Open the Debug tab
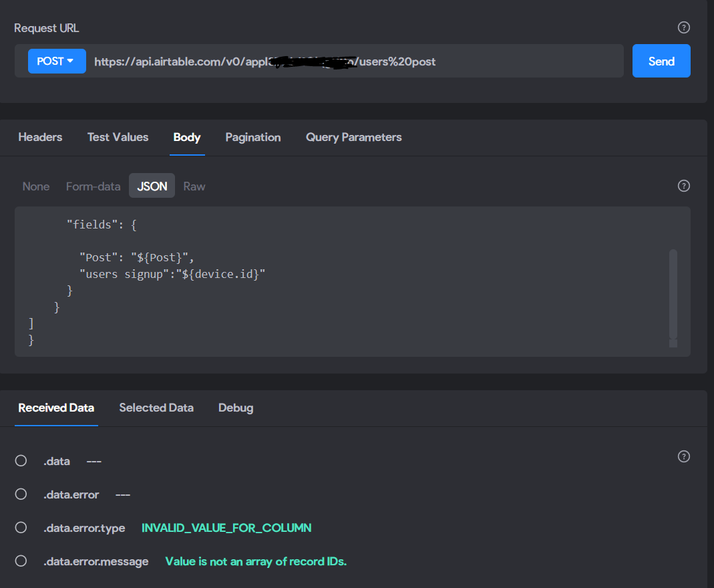The height and width of the screenshot is (588, 714). [x=236, y=408]
